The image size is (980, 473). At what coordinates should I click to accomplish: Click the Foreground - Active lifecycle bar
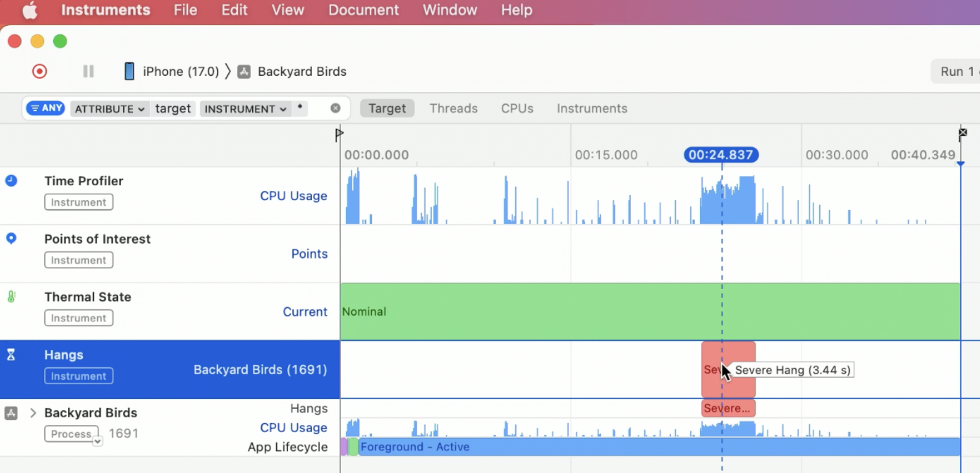tap(659, 446)
